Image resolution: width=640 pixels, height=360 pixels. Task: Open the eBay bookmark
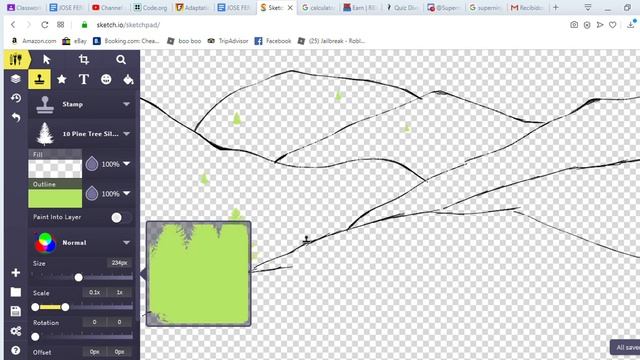tap(74, 41)
